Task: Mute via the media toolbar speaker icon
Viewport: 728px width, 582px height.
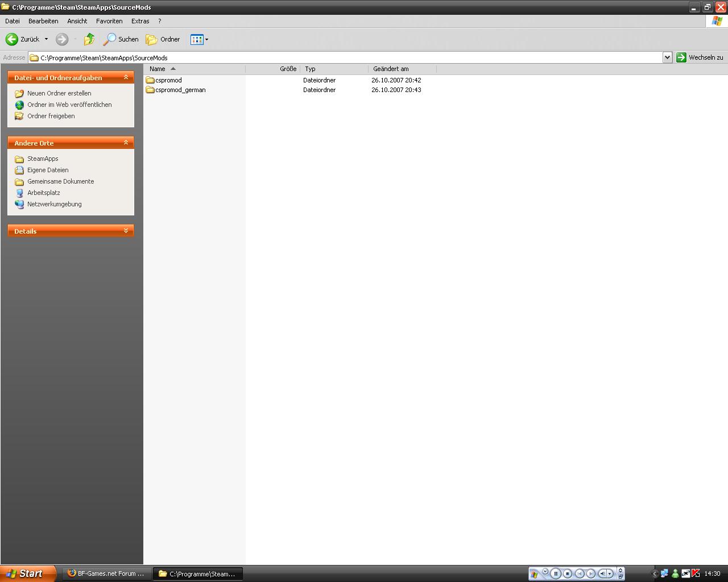Action: (603, 573)
